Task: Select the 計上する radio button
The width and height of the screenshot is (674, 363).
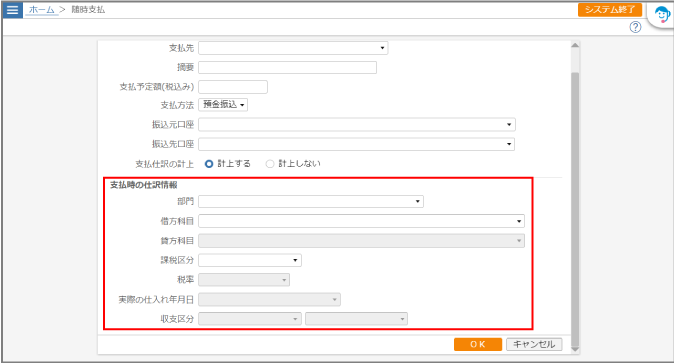Action: [209, 164]
